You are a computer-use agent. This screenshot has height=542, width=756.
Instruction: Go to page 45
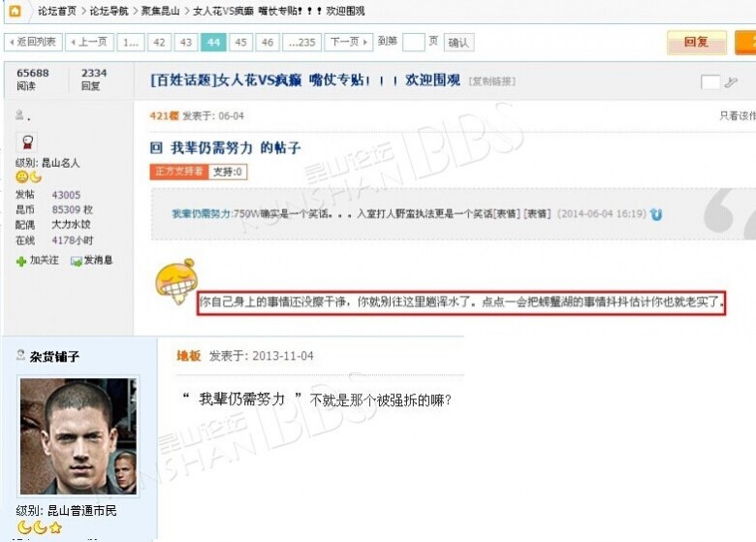241,43
